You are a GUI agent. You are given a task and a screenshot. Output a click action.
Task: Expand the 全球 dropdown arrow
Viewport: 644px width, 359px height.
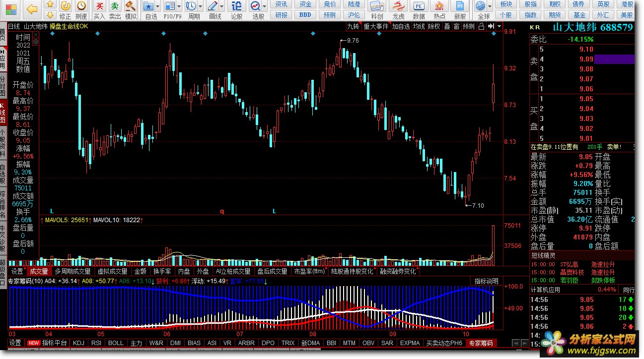point(490,7)
